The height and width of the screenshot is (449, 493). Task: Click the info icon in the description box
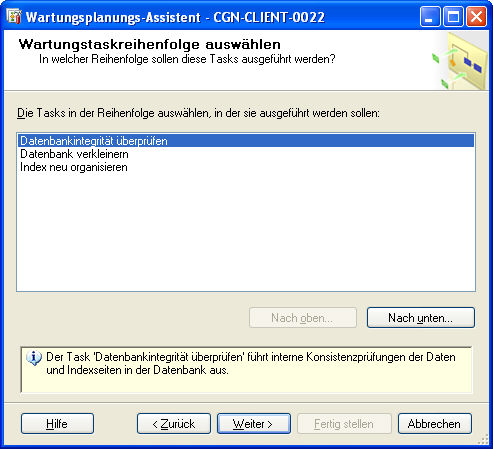(x=34, y=358)
